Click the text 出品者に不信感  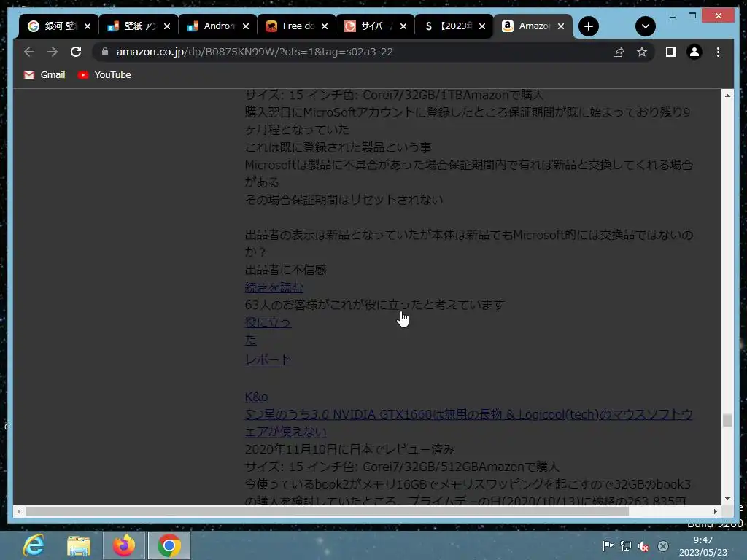[286, 270]
